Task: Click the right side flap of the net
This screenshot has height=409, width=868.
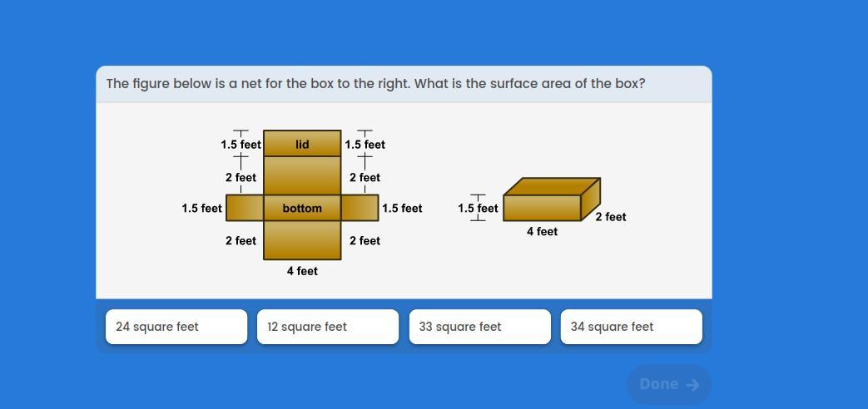Action: pyautogui.click(x=360, y=208)
